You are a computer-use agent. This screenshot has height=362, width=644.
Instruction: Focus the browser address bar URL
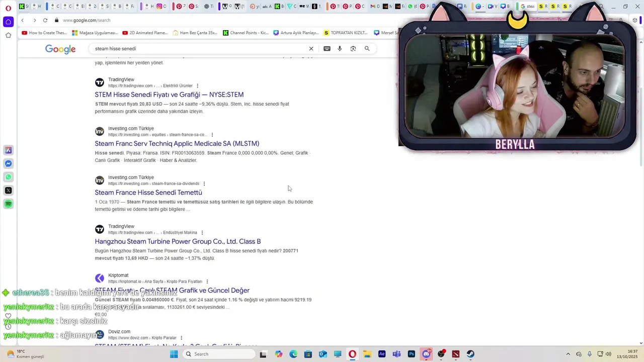87,20
